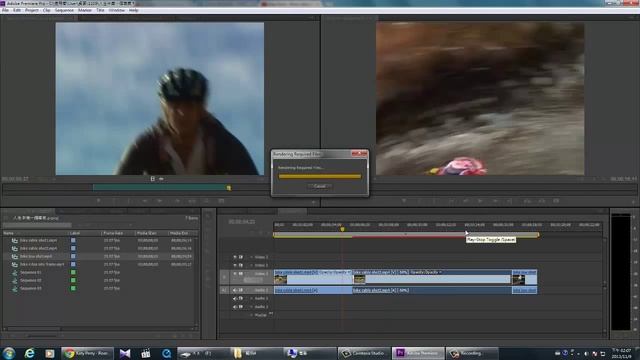Collapse the Video 1 track
This screenshot has width=640, height=360.
click(251, 273)
